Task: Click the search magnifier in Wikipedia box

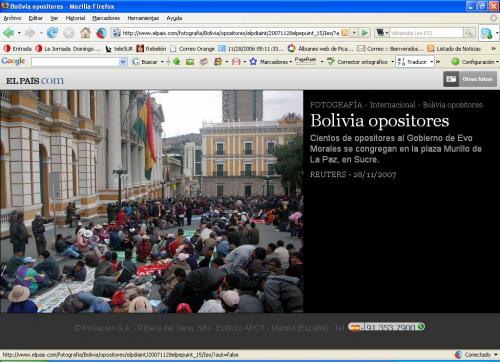Action: (x=469, y=33)
